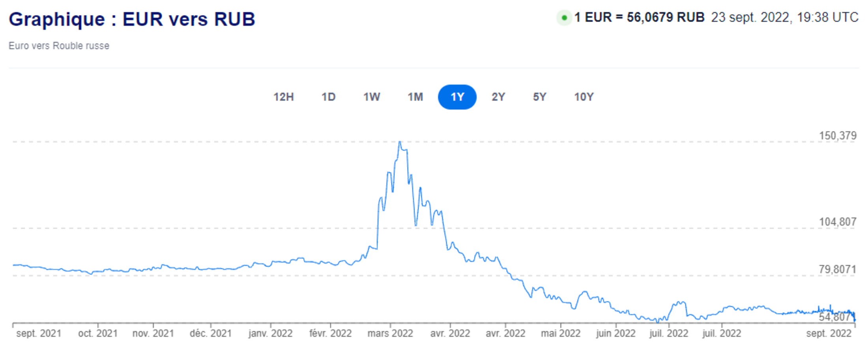The height and width of the screenshot is (344, 868).
Task: Click the '23 sept. 2022, 19:38 UTC' timestamp
Action: coord(784,17)
